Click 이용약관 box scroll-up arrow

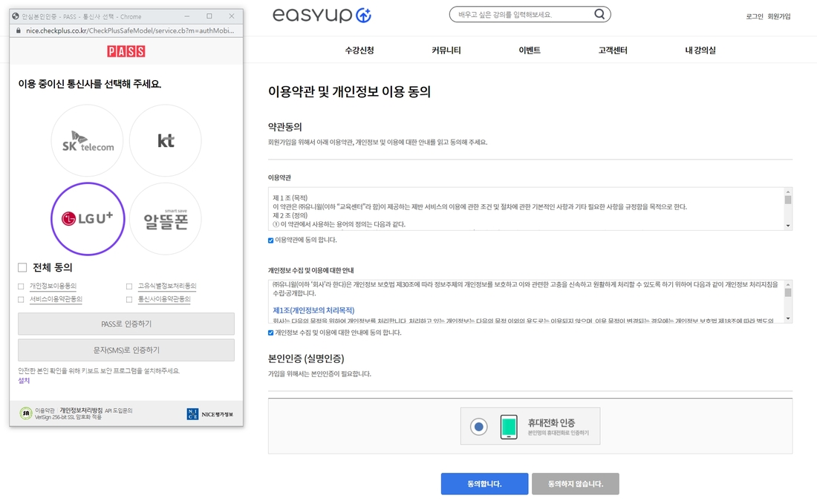point(788,192)
